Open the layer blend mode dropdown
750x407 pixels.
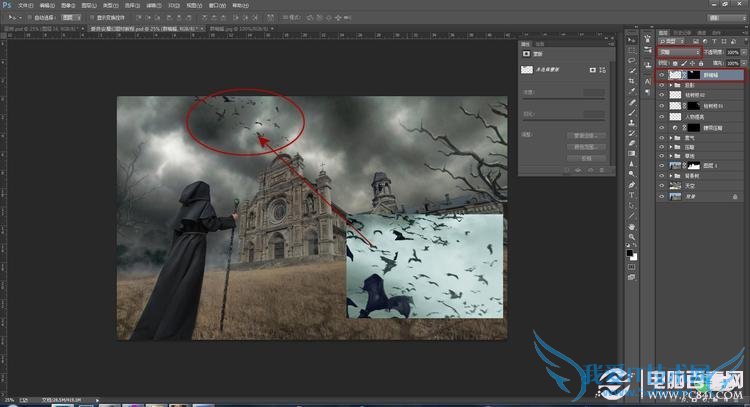[679, 52]
